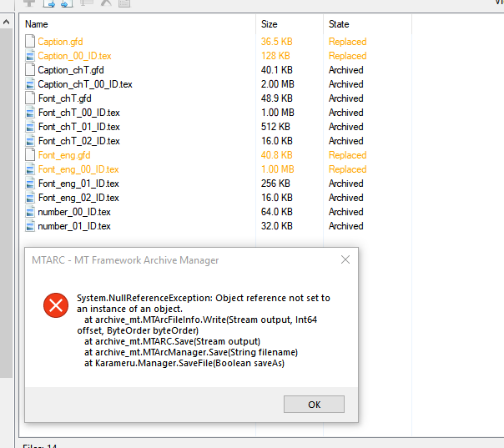Select the Caption_chT.gfd file name
The image size is (504, 448).
71,70
